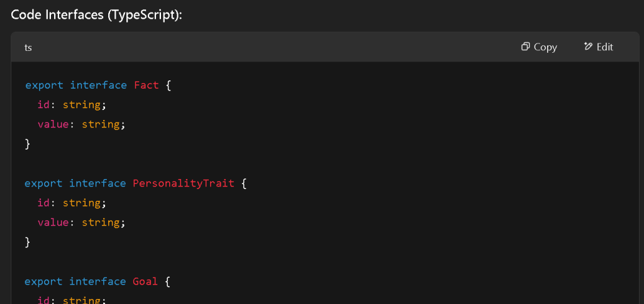This screenshot has width=644, height=304.
Task: Open the code block with Edit
Action: pyautogui.click(x=599, y=46)
